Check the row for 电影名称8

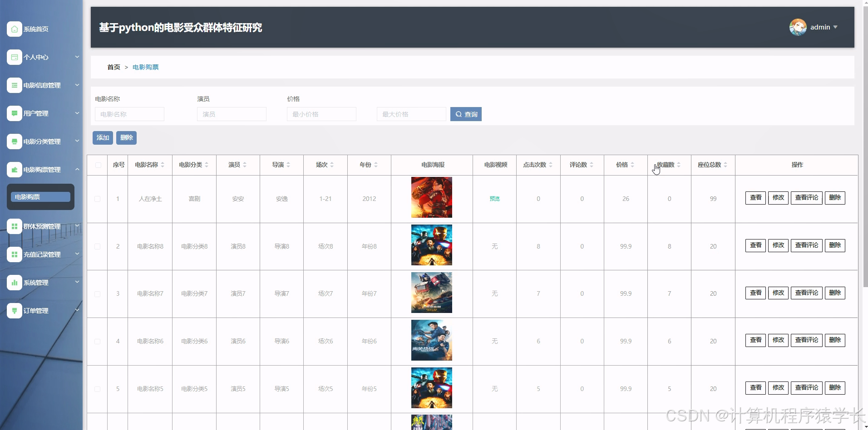click(x=98, y=247)
